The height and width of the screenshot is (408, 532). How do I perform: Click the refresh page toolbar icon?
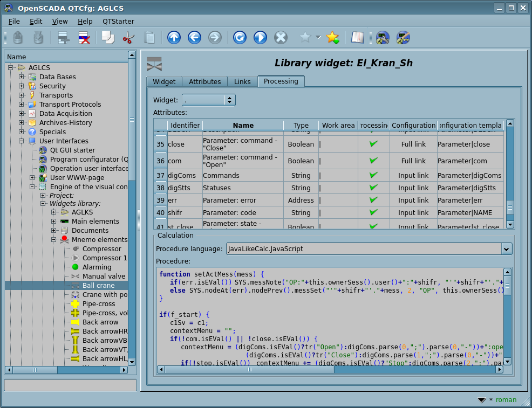tap(240, 37)
